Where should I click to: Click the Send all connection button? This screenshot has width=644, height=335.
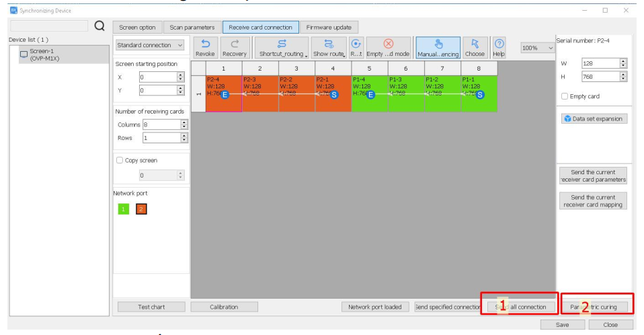521,307
